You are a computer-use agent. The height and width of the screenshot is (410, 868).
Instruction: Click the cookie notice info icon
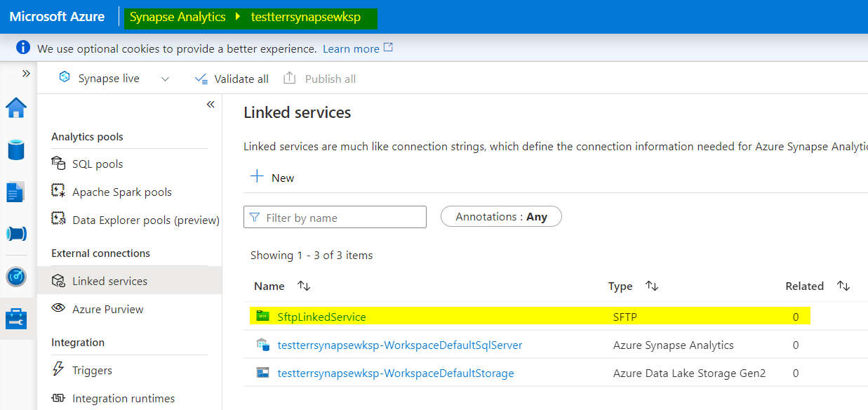(23, 48)
